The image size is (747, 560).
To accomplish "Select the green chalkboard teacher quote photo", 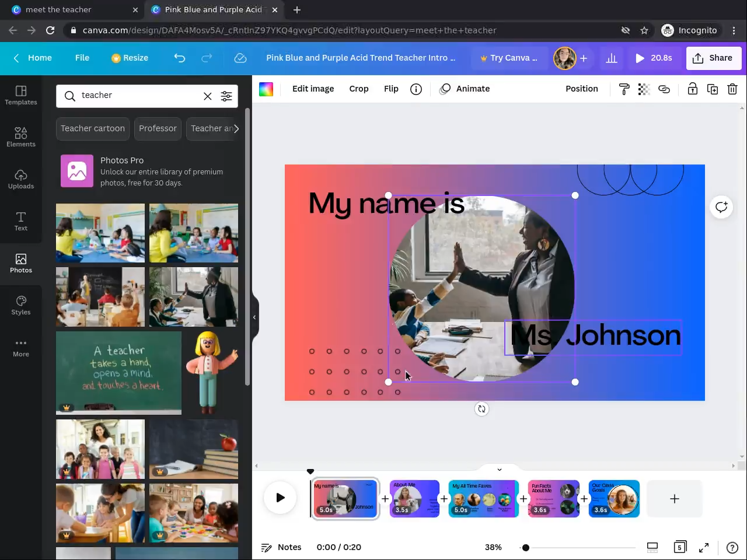I will [118, 373].
